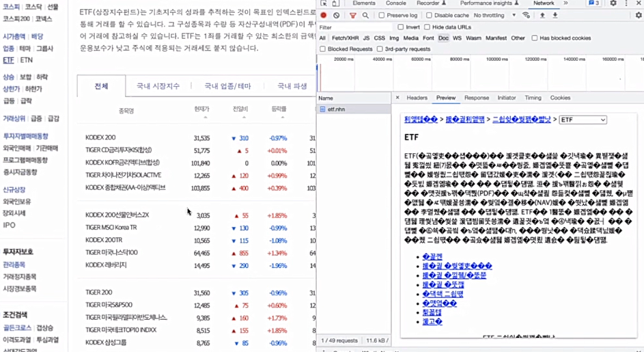Filter requests by Fetch/XHR type
Screen dimensions: 644x352
tap(345, 38)
